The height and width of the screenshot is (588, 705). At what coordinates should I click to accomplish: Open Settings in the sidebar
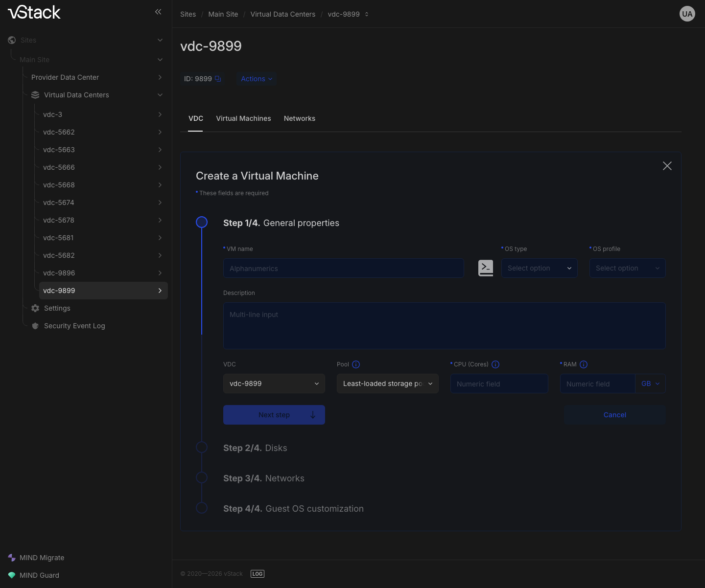click(57, 308)
